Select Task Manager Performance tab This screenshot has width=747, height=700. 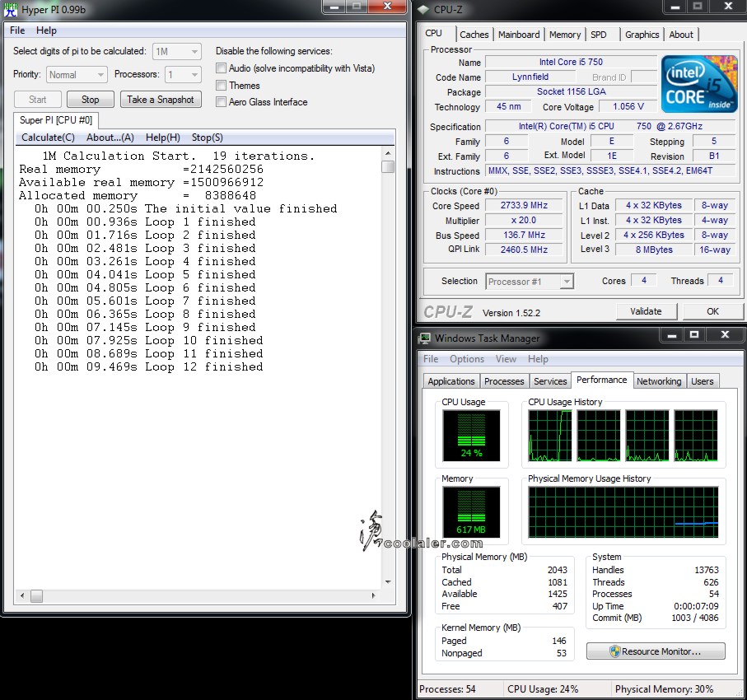[602, 380]
